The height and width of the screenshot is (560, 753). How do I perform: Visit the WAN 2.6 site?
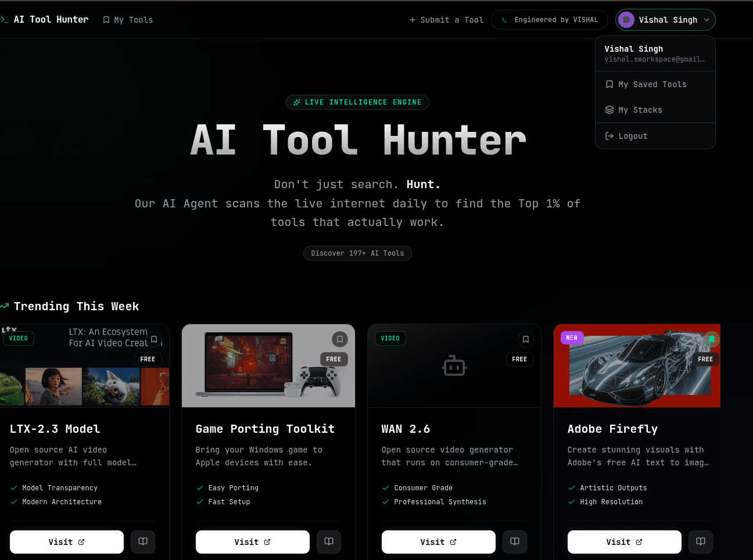click(x=439, y=542)
